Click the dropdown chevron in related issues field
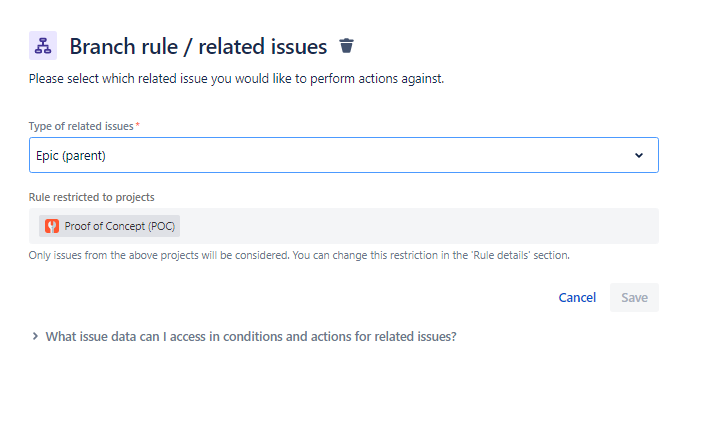Screen dimensions: 725x427 tap(639, 155)
